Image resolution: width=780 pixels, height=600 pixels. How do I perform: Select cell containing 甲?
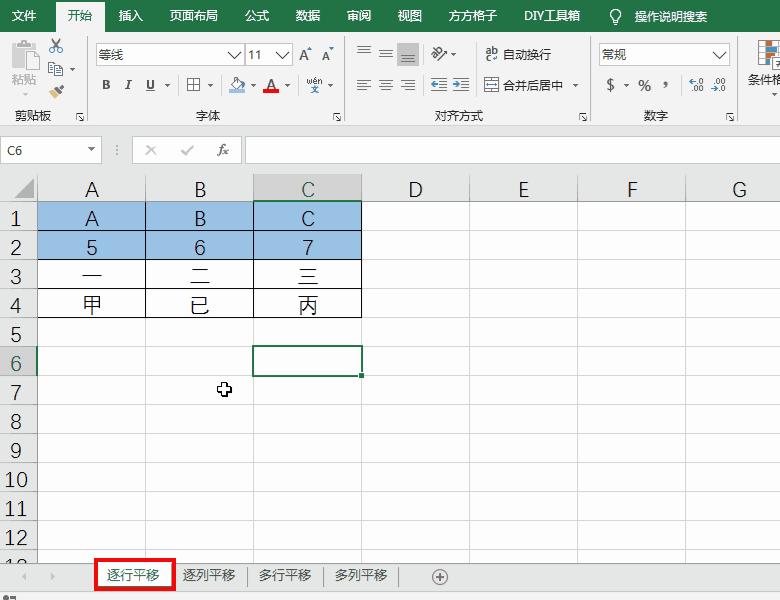point(92,304)
